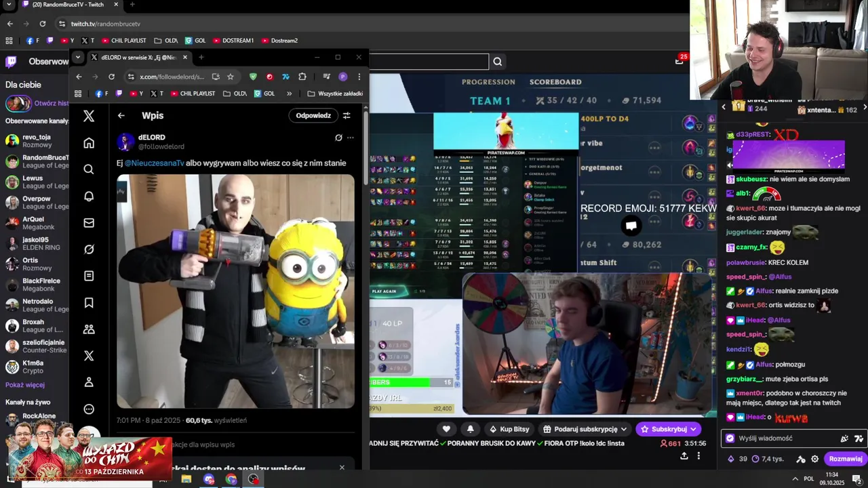Bookmark x.com page with the star icon
This screenshot has width=868, height=488.
coord(231,77)
